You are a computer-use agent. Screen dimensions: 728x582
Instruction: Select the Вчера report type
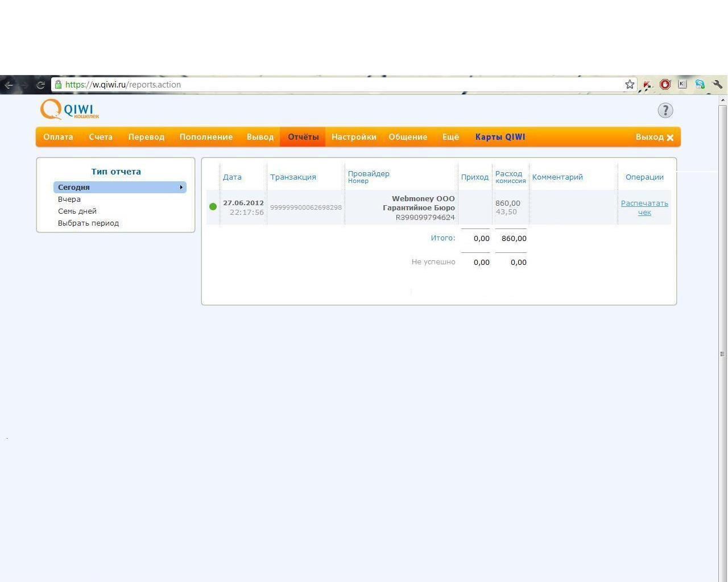pyautogui.click(x=69, y=199)
